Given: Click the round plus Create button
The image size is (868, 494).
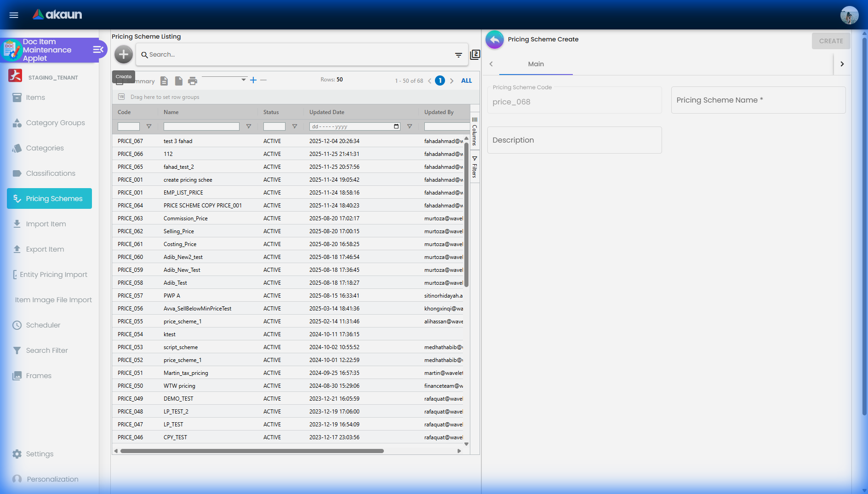Looking at the screenshot, I should [123, 55].
